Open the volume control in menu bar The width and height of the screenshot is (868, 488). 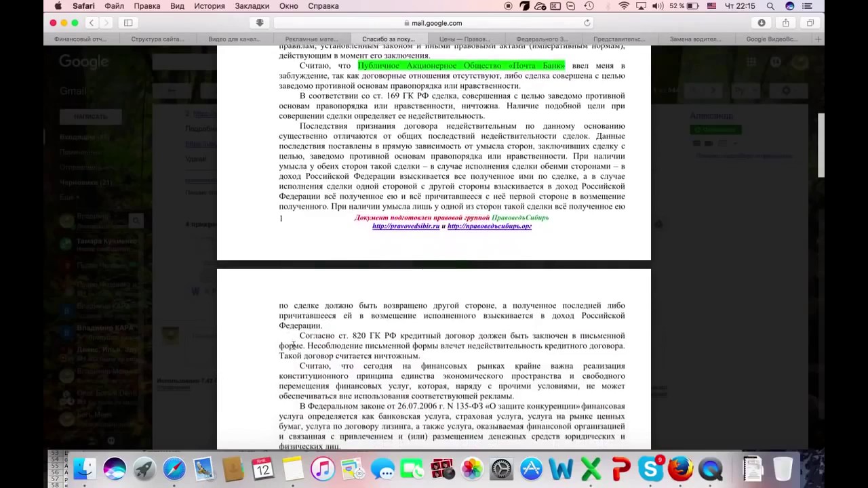point(658,6)
